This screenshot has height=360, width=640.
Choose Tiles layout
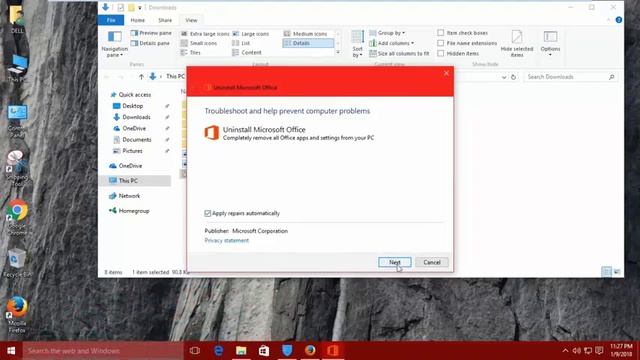(191, 52)
